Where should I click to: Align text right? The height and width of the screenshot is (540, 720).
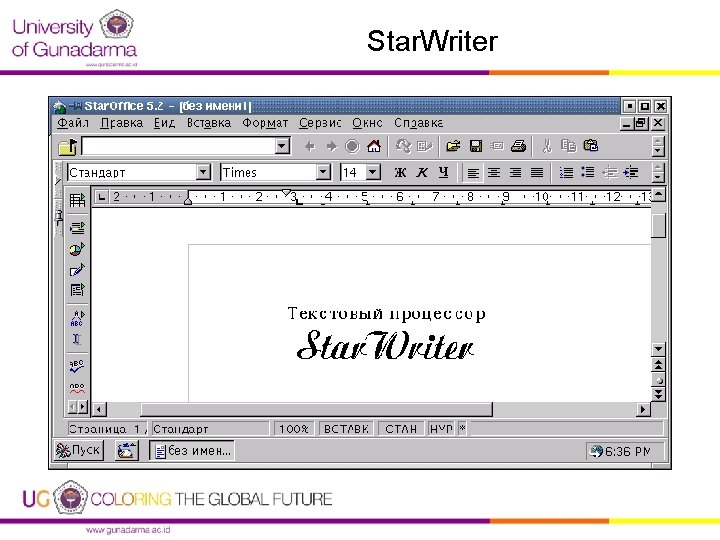[x=515, y=173]
